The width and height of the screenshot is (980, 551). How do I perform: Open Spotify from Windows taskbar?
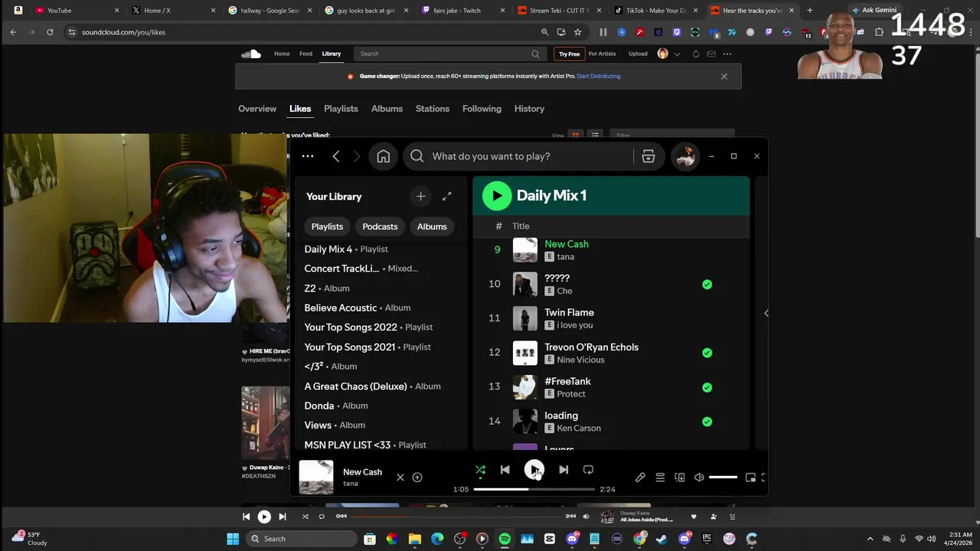pyautogui.click(x=505, y=539)
